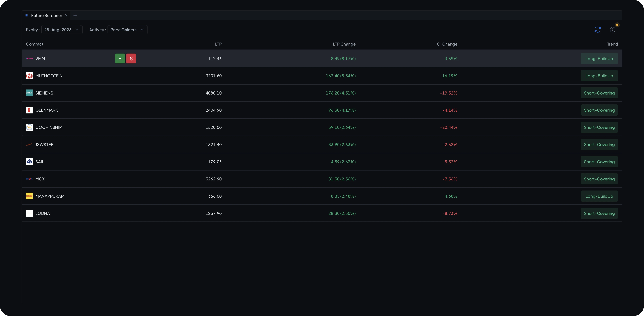
Task: Click the OI change -19.52% value
Action: 449,93
